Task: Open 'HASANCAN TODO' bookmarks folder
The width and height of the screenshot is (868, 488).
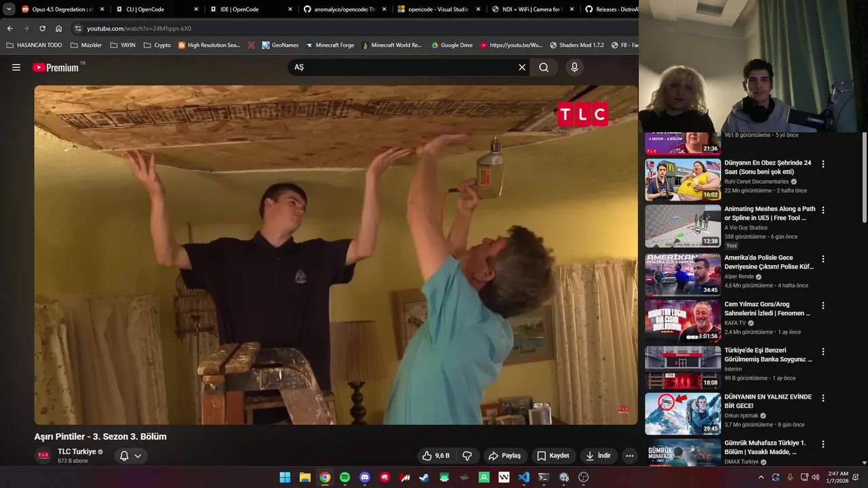Action: [34, 45]
